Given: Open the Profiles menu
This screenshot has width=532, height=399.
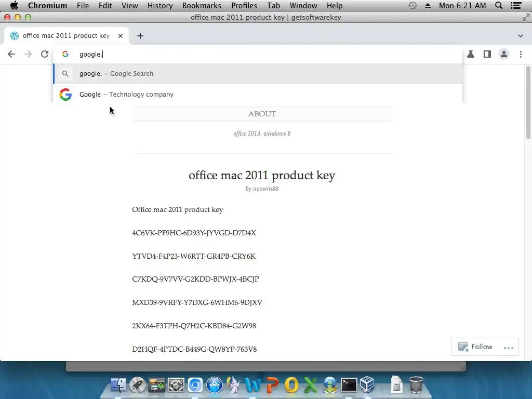Looking at the screenshot, I should click(244, 5).
